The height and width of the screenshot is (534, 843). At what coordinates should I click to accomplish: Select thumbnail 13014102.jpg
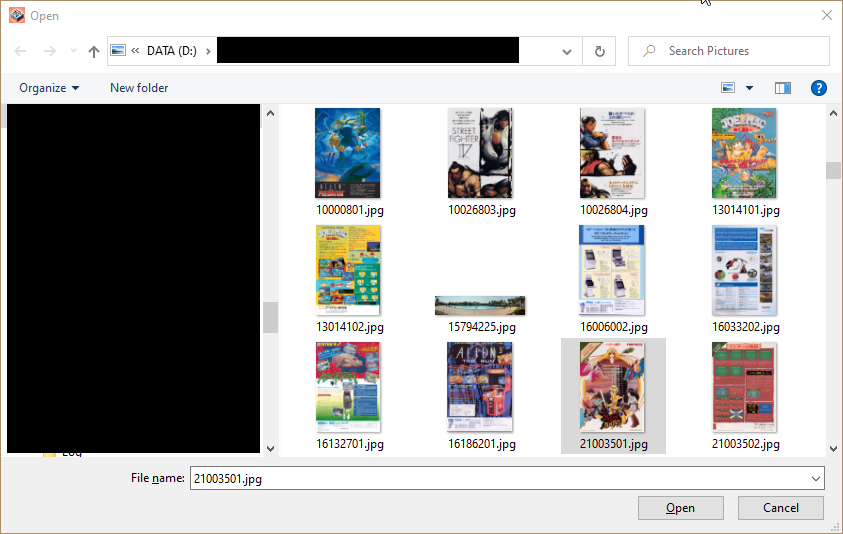click(x=348, y=270)
